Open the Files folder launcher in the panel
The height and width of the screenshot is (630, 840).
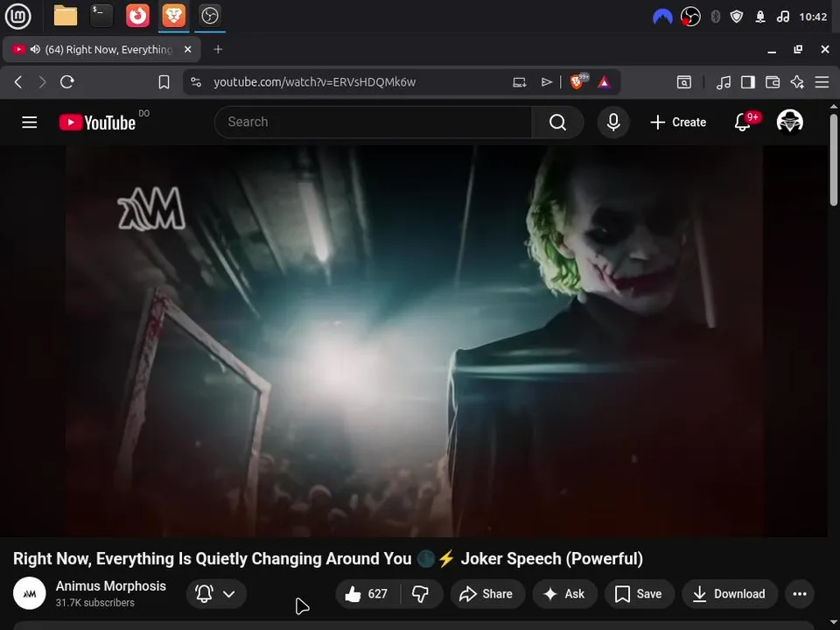click(66, 16)
